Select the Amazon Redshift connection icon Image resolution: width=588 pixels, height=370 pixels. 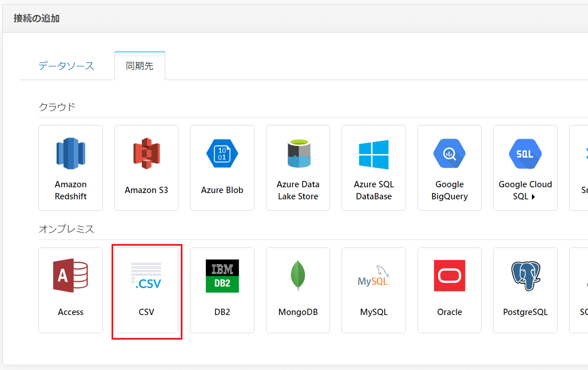click(71, 153)
